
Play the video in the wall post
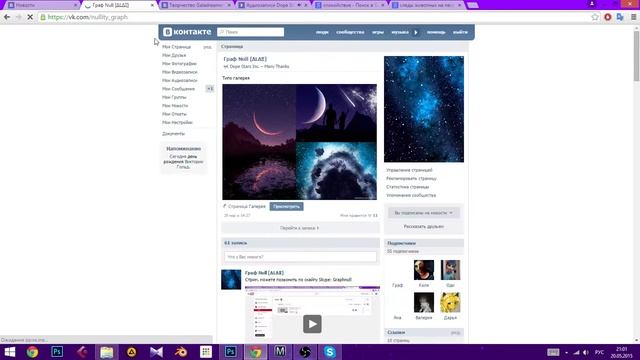(312, 324)
